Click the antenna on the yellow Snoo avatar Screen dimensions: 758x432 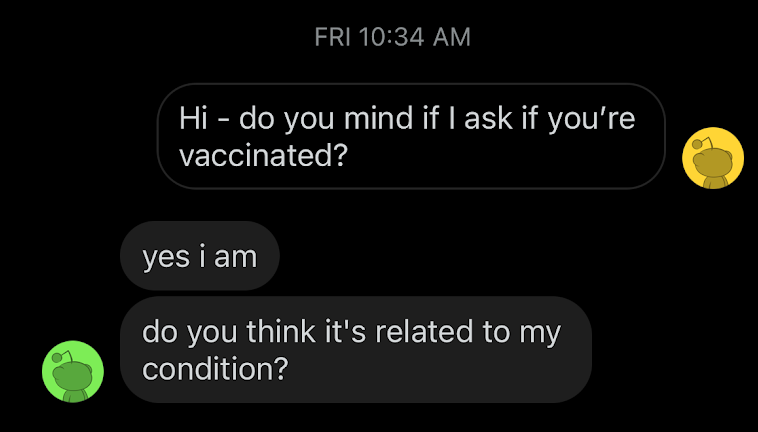702,143
